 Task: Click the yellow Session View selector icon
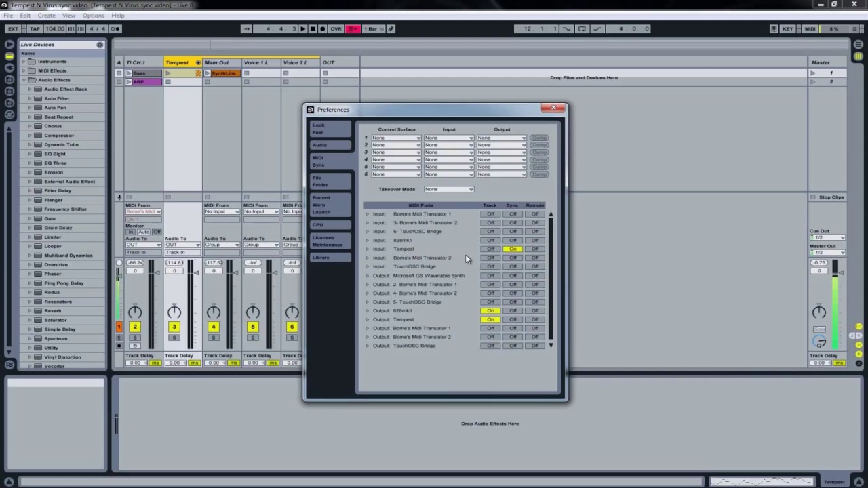pyautogui.click(x=859, y=56)
